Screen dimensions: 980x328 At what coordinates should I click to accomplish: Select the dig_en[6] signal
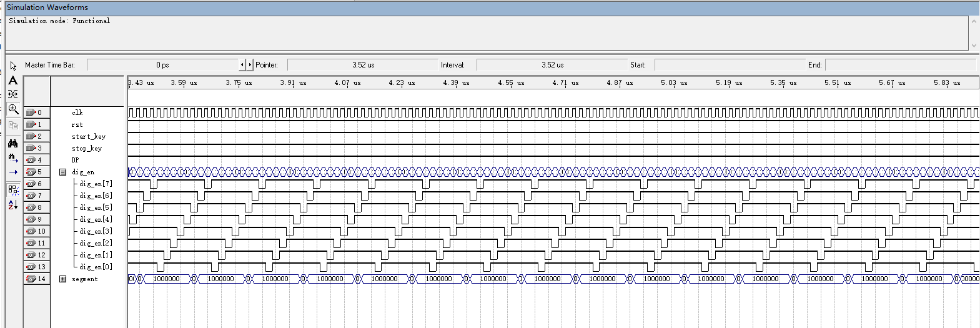tap(96, 196)
